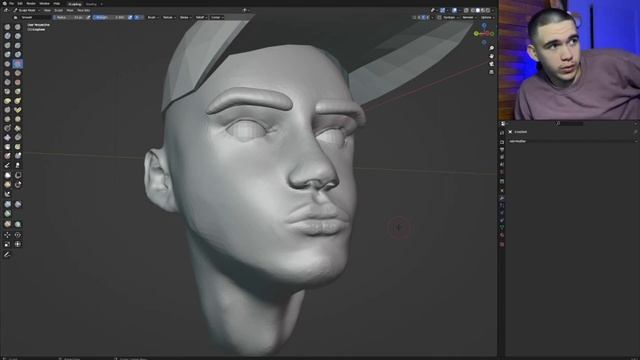
Task: Click the Smooth brush name field
Action: coord(35,18)
